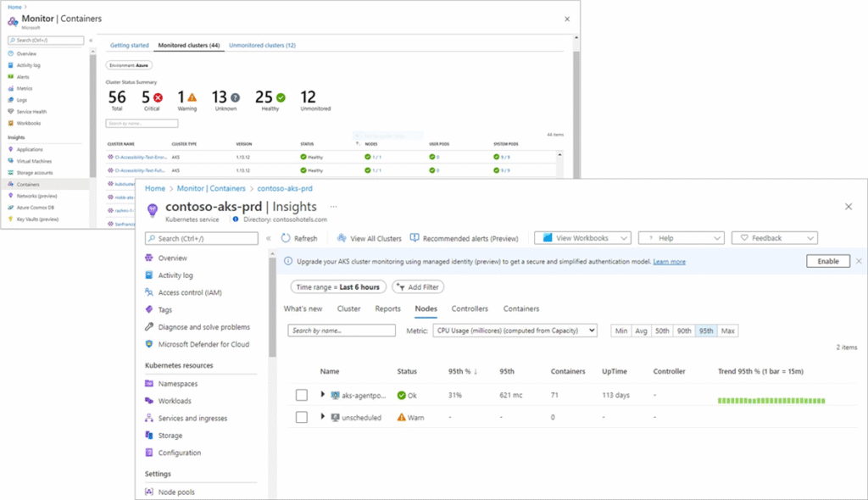Open the View Workbooks dropdown

[583, 238]
